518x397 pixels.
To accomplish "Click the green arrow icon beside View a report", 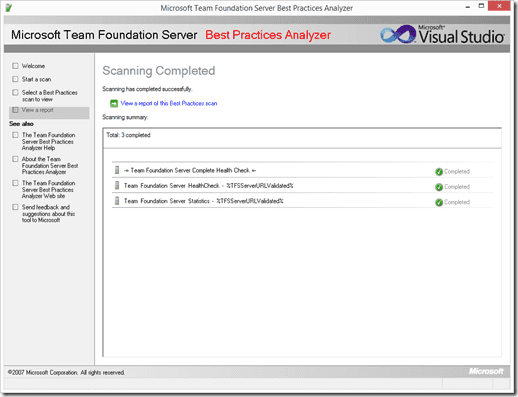I will click(x=114, y=104).
